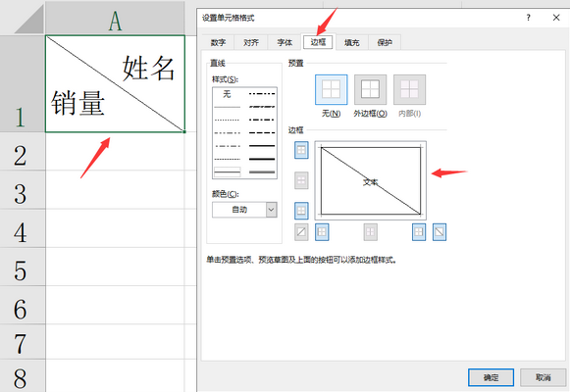Toggle the top border button
Screen dimensions: 570x392
pos(301,150)
